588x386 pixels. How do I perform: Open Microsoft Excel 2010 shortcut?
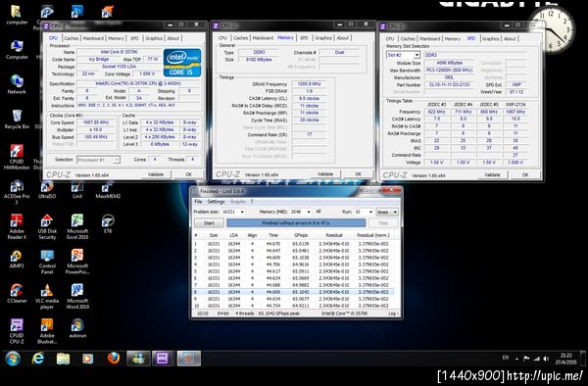(x=77, y=226)
